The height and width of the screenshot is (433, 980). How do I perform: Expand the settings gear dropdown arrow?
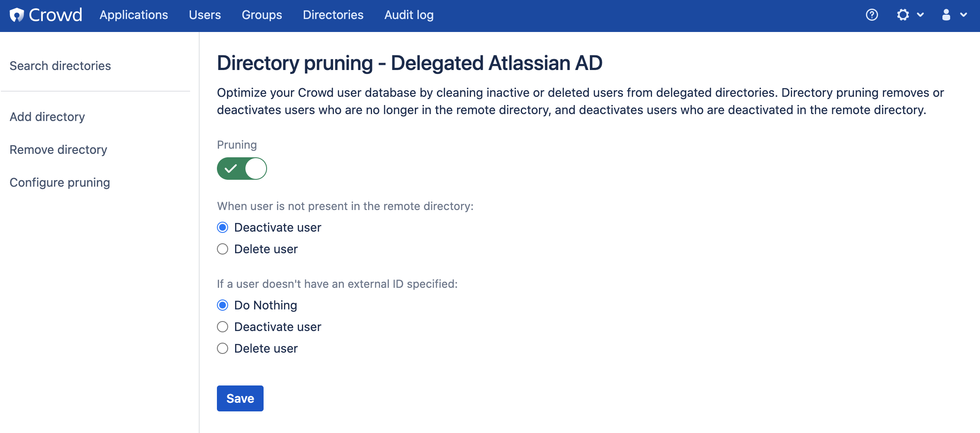[x=920, y=15]
